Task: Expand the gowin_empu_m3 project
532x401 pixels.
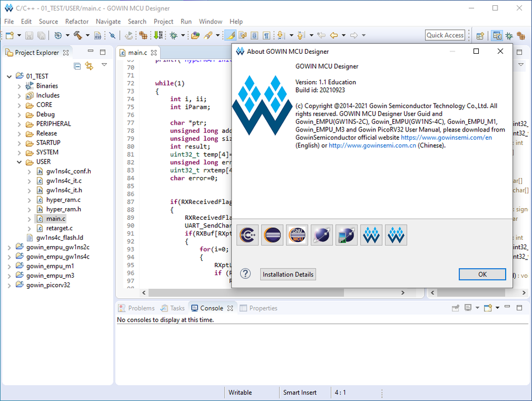Action: pyautogui.click(x=9, y=276)
